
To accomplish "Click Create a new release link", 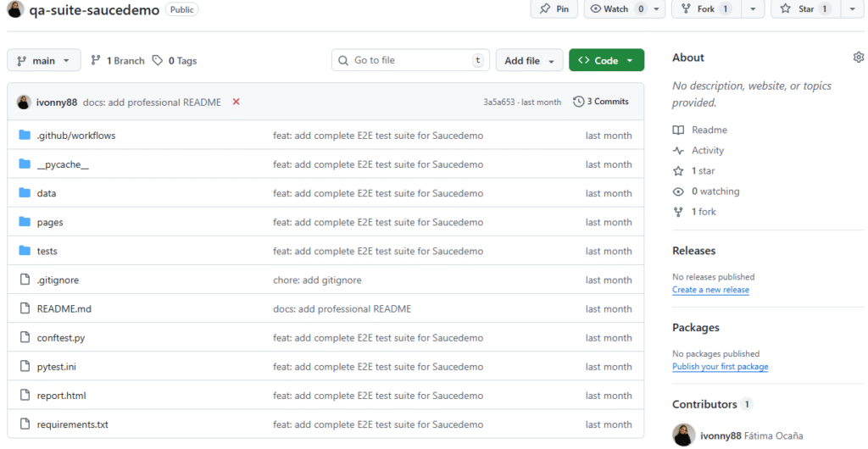I will 710,290.
